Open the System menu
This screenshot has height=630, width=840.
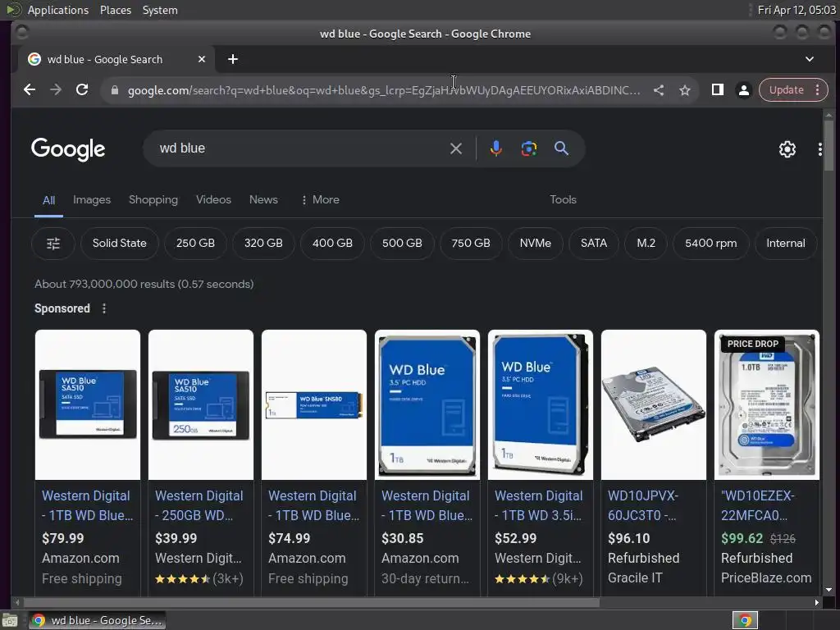160,10
